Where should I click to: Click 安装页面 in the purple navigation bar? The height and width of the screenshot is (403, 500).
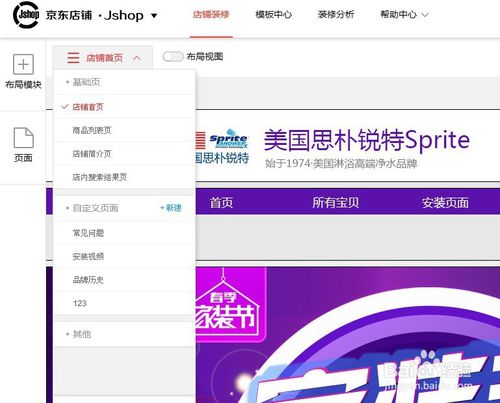pyautogui.click(x=445, y=202)
